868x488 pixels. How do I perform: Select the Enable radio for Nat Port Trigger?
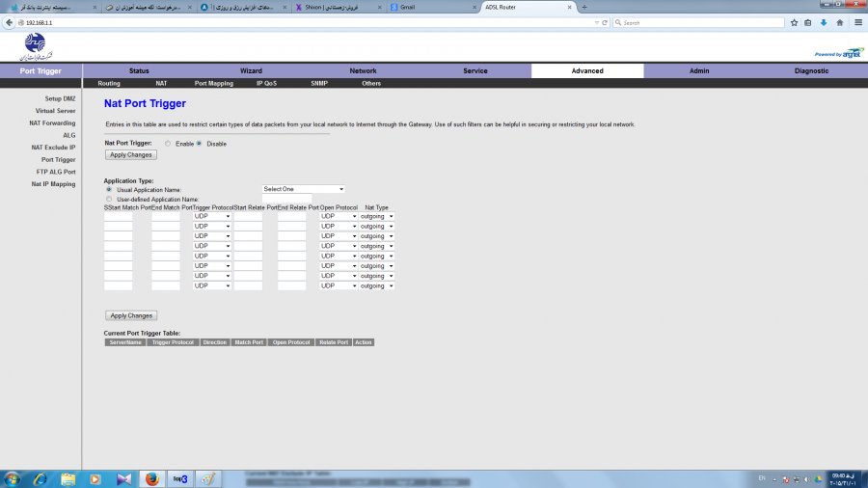(168, 144)
